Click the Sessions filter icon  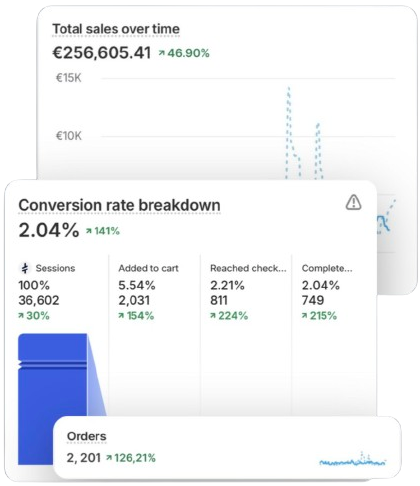[x=25, y=268]
